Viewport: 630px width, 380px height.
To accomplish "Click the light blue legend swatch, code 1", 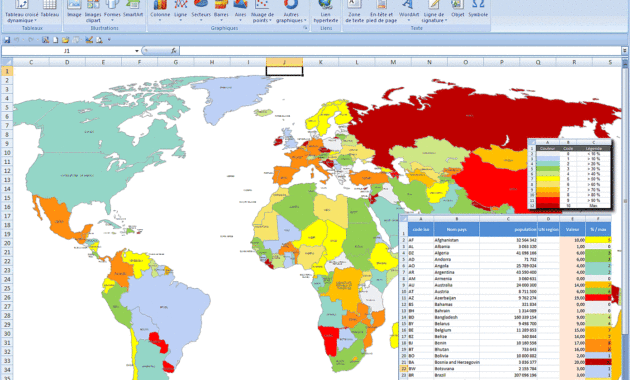I will point(548,159).
